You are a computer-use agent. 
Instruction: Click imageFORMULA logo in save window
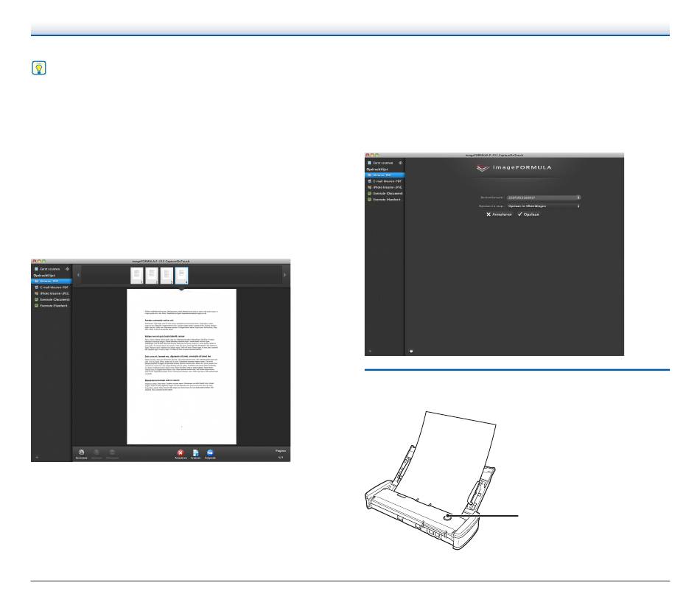point(514,168)
